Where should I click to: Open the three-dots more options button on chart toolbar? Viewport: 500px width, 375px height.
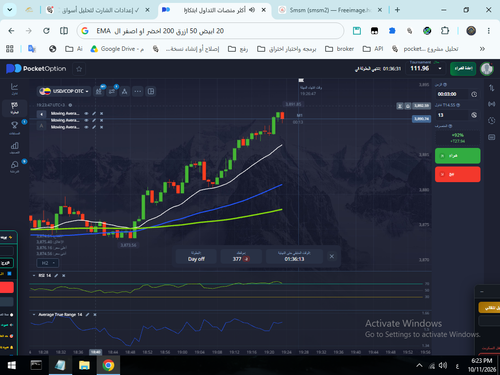point(138,91)
